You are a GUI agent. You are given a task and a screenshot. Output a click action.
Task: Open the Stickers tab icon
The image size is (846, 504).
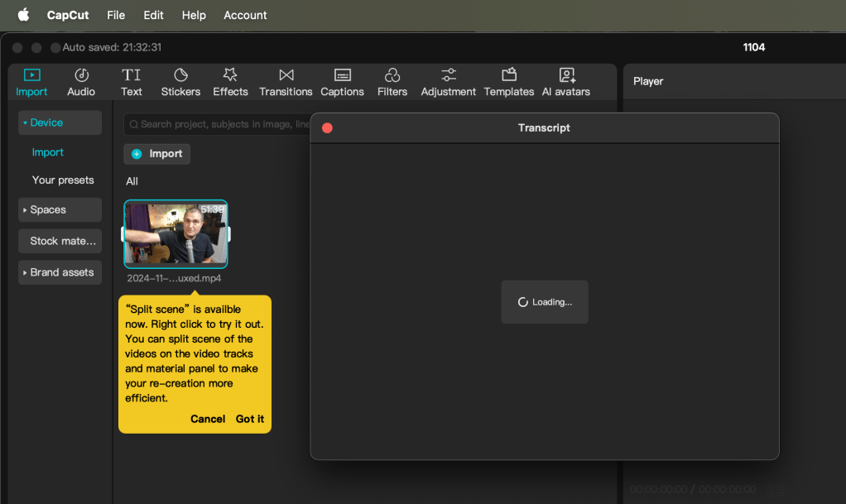pos(180,74)
